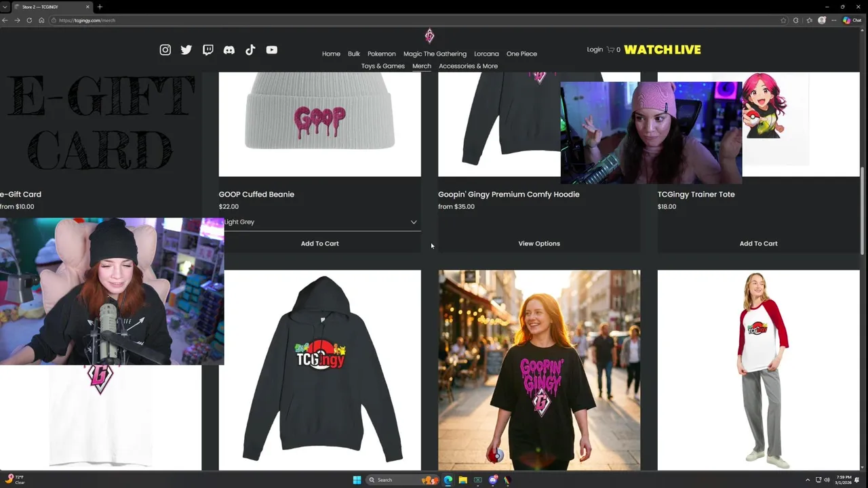The width and height of the screenshot is (868, 488).
Task: Click the $18.00 tote price
Action: [x=667, y=207]
